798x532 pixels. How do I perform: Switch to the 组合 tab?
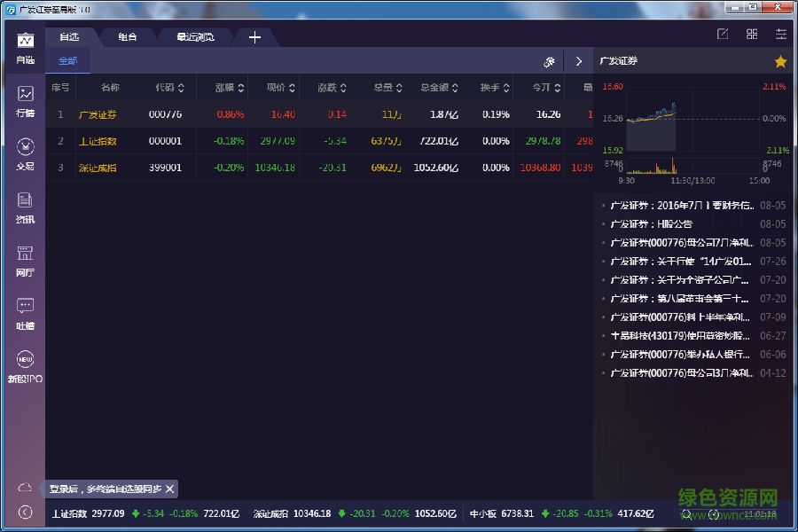tap(127, 37)
